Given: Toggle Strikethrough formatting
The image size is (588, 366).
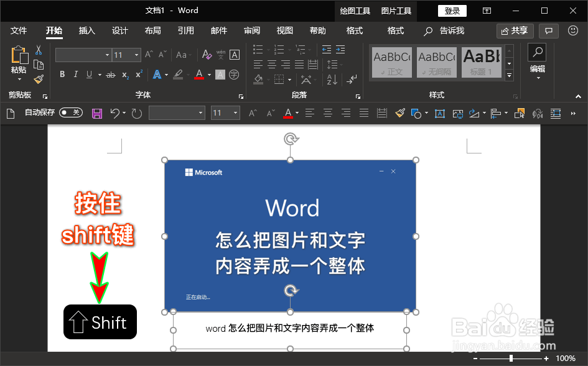Looking at the screenshot, I should (x=111, y=75).
